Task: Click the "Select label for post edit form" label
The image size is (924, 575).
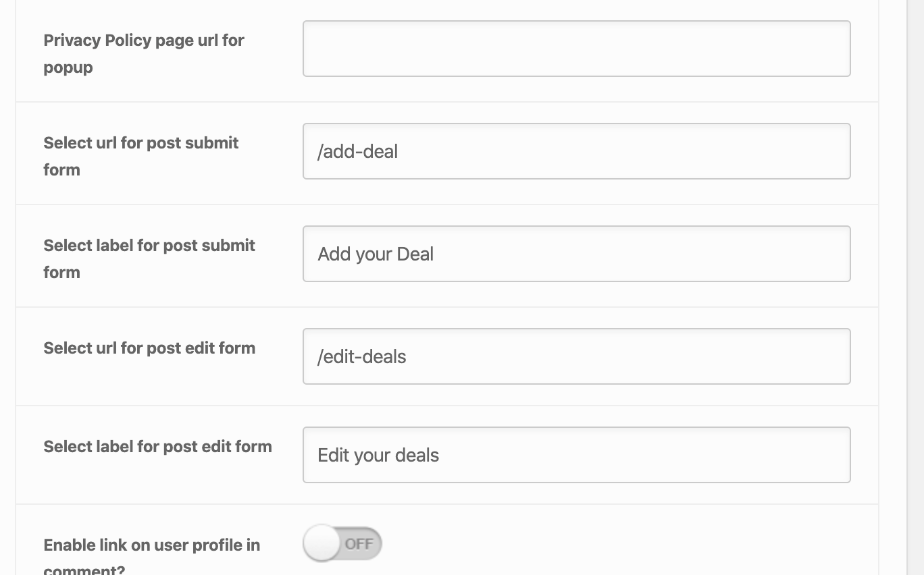Action: 157,447
